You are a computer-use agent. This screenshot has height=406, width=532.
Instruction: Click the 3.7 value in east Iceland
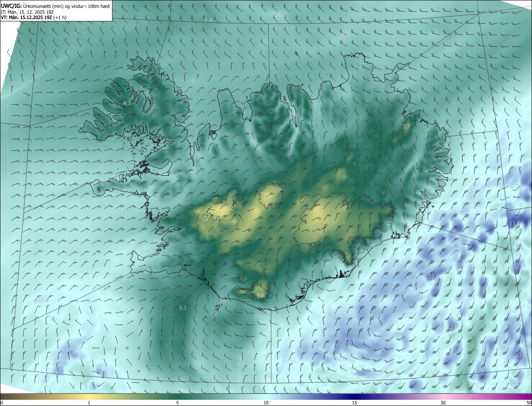click(x=406, y=126)
